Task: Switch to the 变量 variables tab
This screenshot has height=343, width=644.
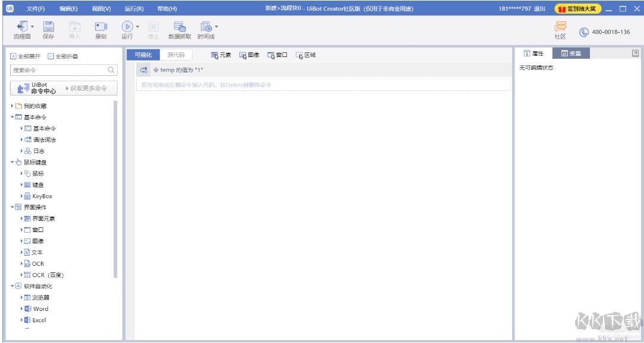Action: [571, 53]
